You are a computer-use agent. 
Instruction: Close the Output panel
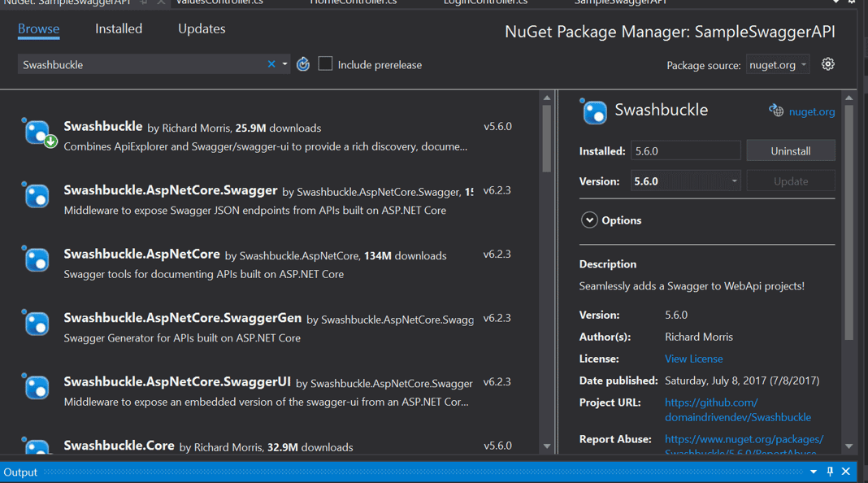[x=846, y=472]
